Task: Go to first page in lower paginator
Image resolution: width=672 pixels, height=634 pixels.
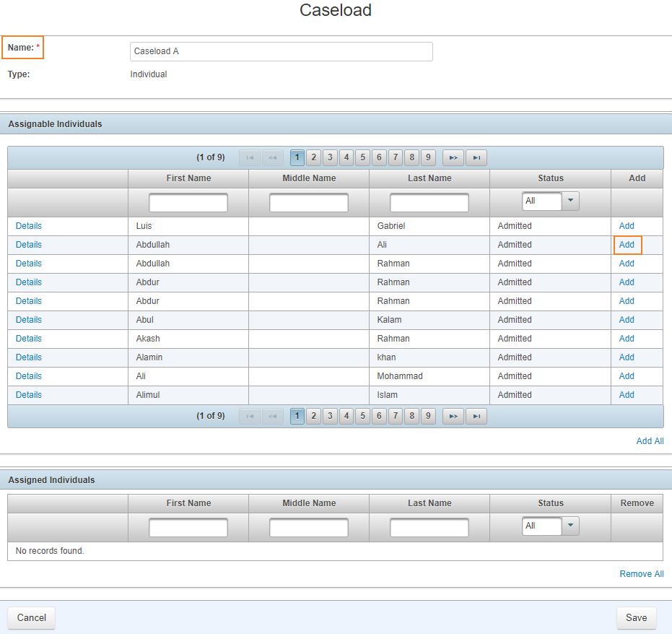Action: click(x=250, y=416)
